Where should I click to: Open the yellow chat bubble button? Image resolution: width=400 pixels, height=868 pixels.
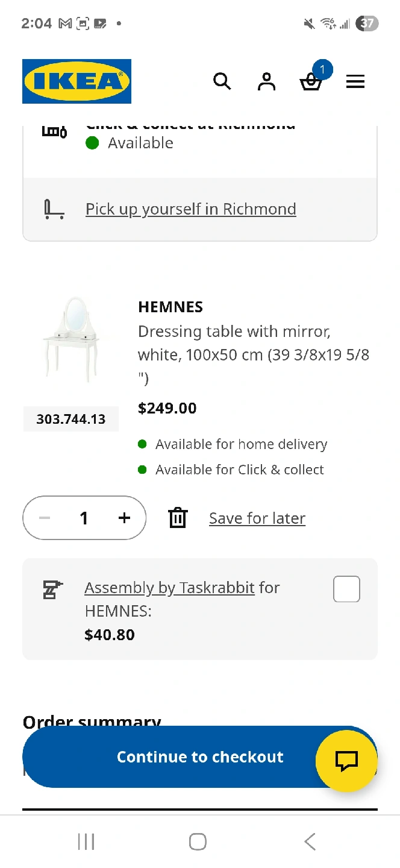pyautogui.click(x=346, y=760)
